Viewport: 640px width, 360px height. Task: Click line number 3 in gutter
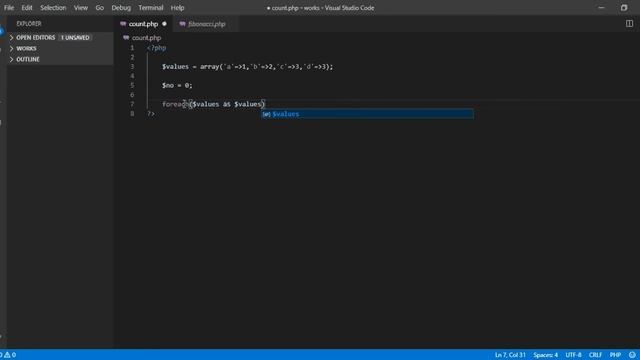click(132, 67)
